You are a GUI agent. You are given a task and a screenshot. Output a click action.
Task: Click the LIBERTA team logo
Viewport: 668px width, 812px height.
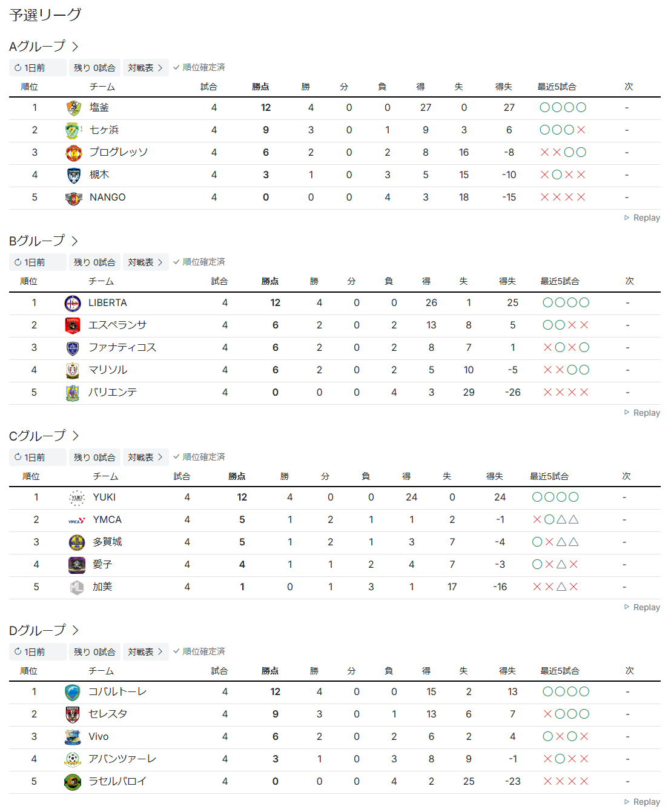coord(73,303)
